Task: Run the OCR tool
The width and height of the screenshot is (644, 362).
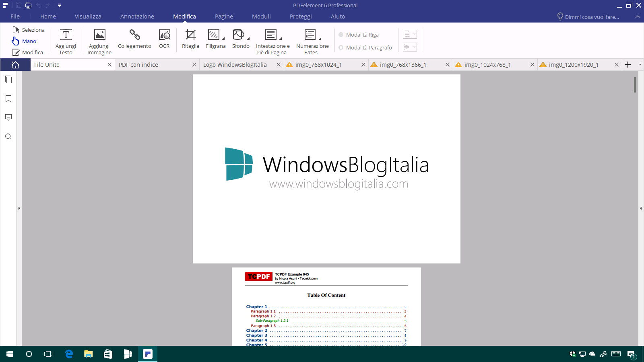Action: [x=164, y=39]
